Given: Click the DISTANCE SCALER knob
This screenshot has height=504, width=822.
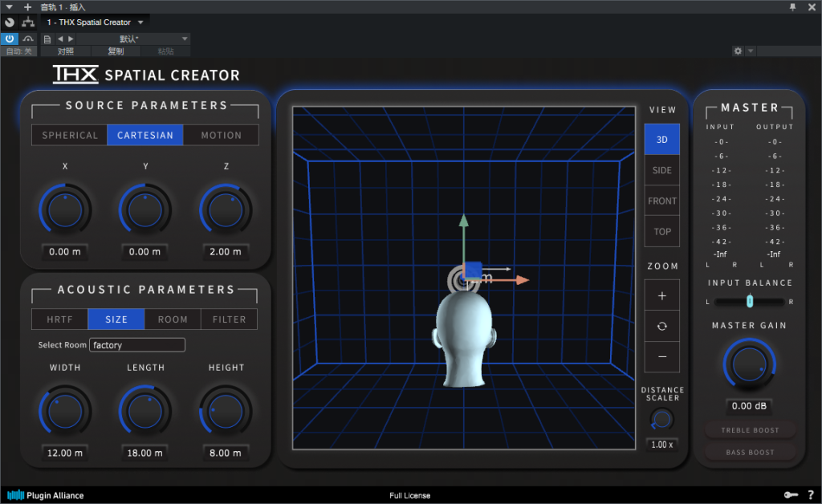Looking at the screenshot, I should (x=661, y=419).
